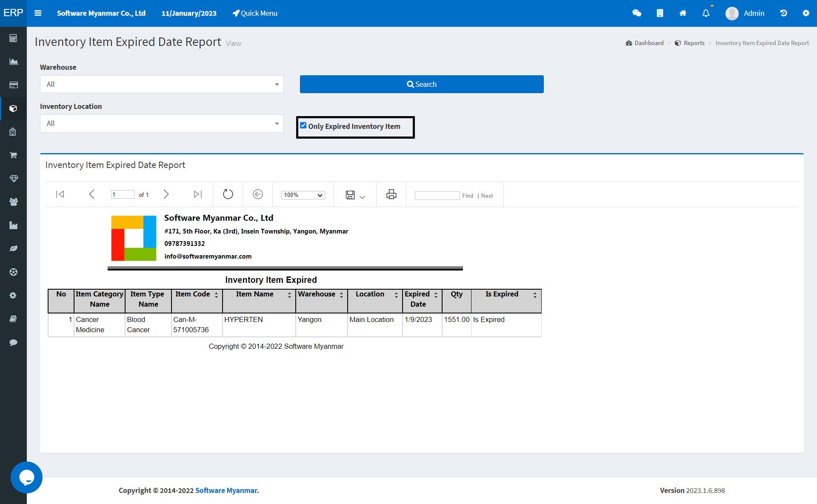The width and height of the screenshot is (817, 504).
Task: Open the calculator icon in top bar
Action: pos(660,13)
